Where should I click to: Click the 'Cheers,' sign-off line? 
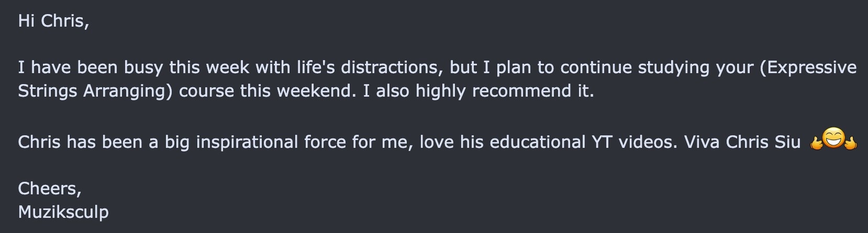point(50,189)
